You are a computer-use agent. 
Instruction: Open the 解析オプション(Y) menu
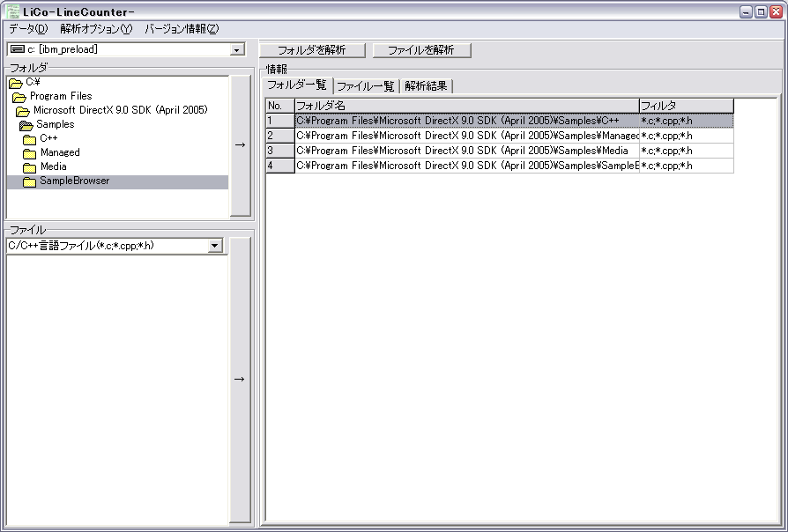coord(96,29)
